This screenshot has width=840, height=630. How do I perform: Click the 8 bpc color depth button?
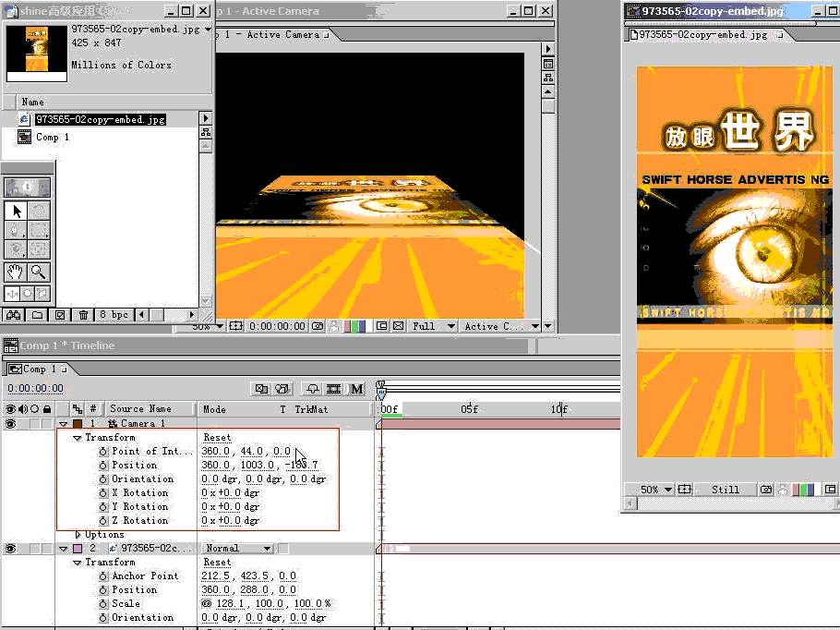tap(114, 315)
